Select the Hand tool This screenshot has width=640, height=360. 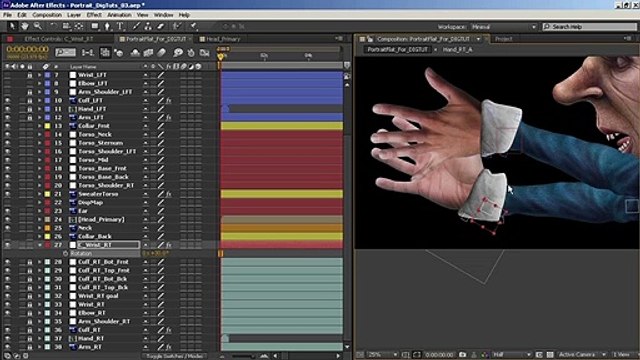coord(24,27)
